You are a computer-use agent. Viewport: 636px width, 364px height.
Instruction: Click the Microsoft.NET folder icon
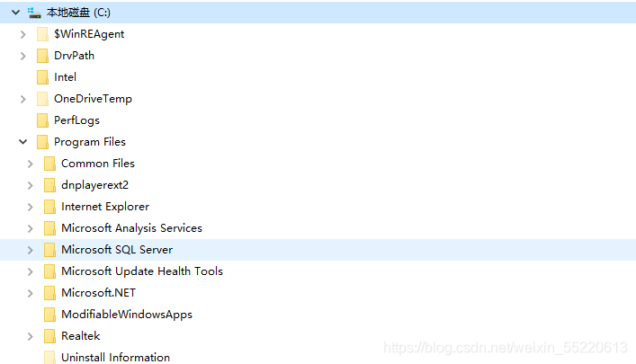(49, 293)
